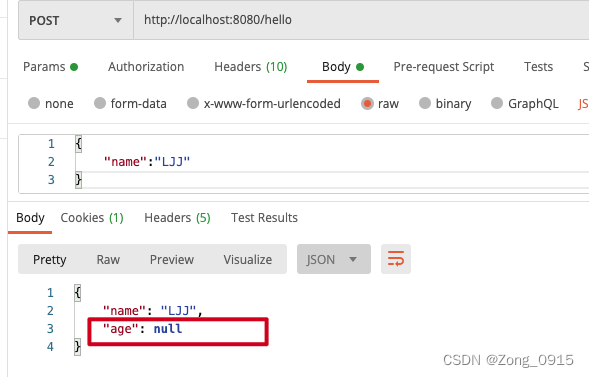This screenshot has height=377, width=589.
Task: Open the request Headers (10) tab
Action: [251, 67]
